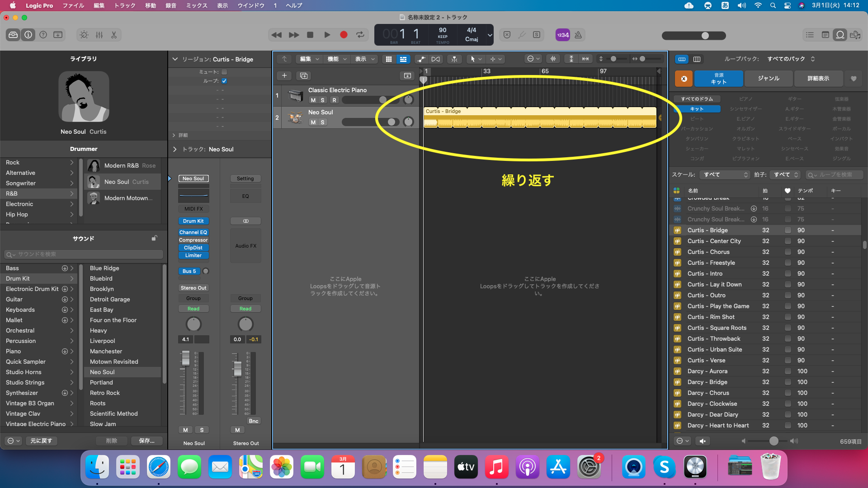Open the tracks area Functions dropdown

click(x=337, y=59)
